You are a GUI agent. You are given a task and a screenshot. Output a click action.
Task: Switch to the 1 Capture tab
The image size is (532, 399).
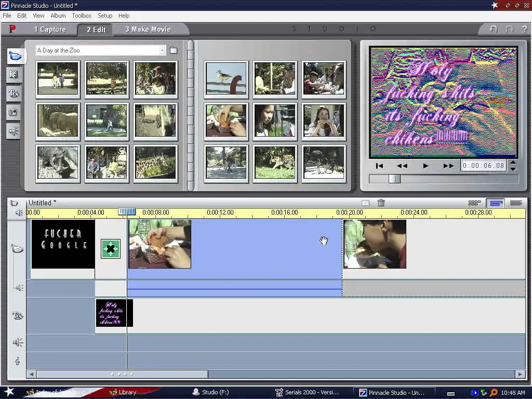[50, 30]
